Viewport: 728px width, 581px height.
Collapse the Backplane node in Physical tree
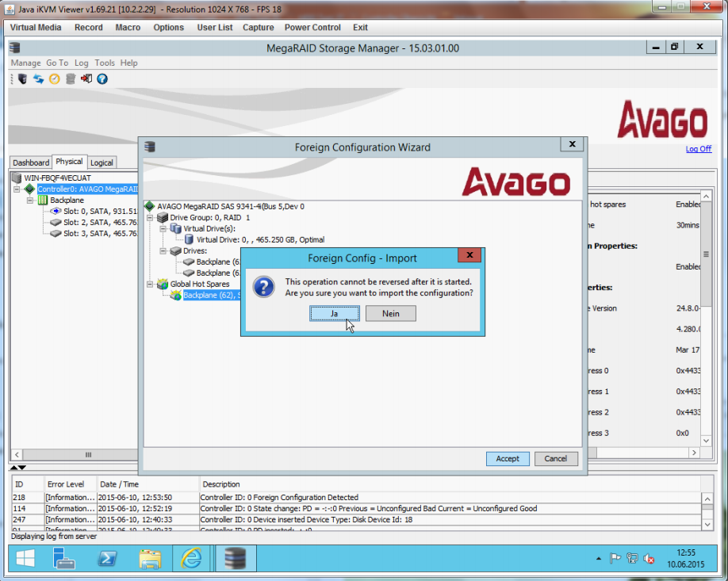(x=30, y=201)
